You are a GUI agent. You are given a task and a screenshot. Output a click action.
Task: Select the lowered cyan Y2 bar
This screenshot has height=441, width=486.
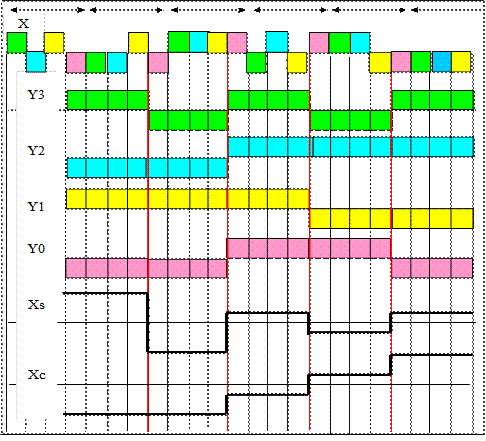pyautogui.click(x=147, y=168)
